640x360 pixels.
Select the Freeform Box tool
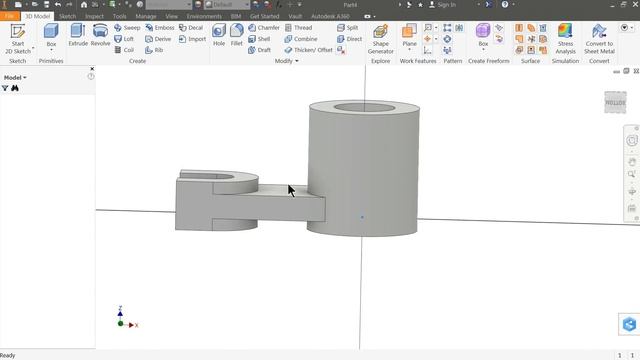[x=483, y=35]
